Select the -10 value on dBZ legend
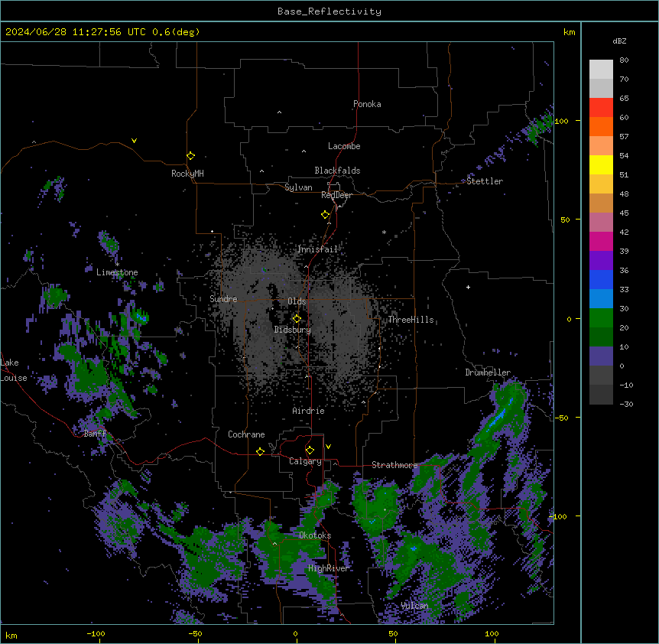The width and height of the screenshot is (659, 644). click(x=626, y=385)
